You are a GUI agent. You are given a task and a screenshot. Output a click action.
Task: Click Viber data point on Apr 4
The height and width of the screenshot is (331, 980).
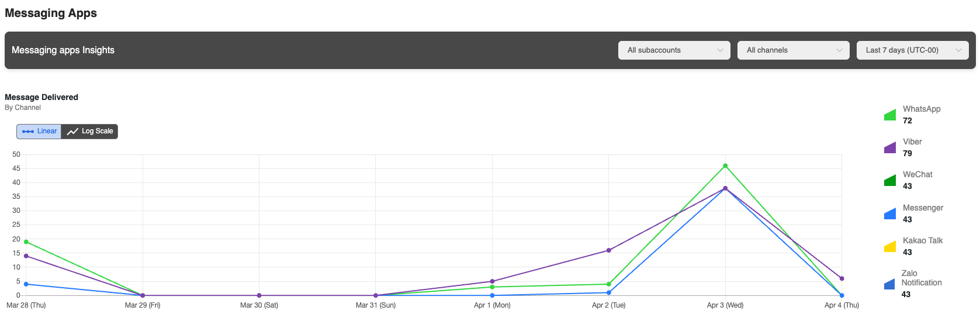coord(842,278)
